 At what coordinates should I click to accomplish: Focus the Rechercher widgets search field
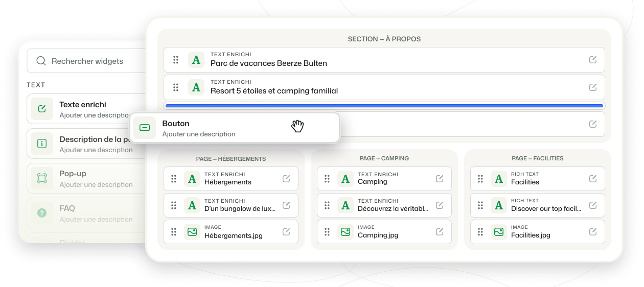point(87,61)
